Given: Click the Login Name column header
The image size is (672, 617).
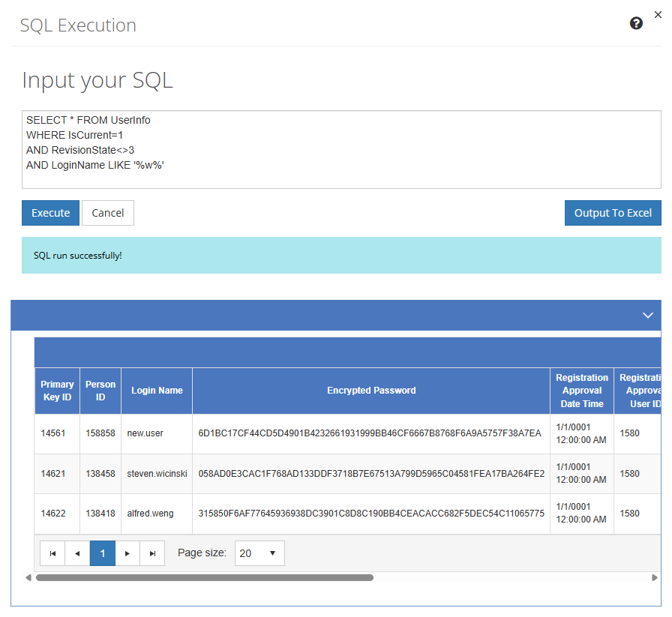Looking at the screenshot, I should coord(156,390).
